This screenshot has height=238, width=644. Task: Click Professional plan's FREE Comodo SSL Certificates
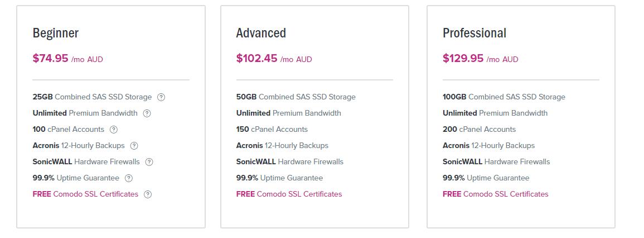[495, 194]
